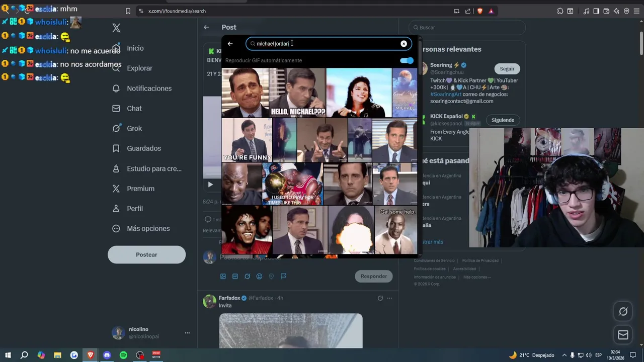
Task: Open the Brave wallet icon
Action: pos(606,11)
